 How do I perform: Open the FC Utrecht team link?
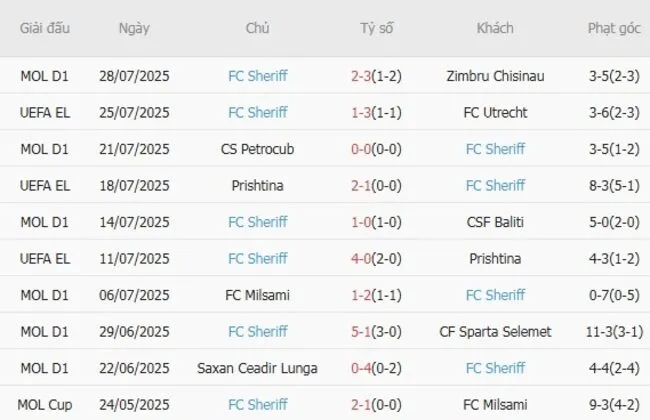coord(496,112)
